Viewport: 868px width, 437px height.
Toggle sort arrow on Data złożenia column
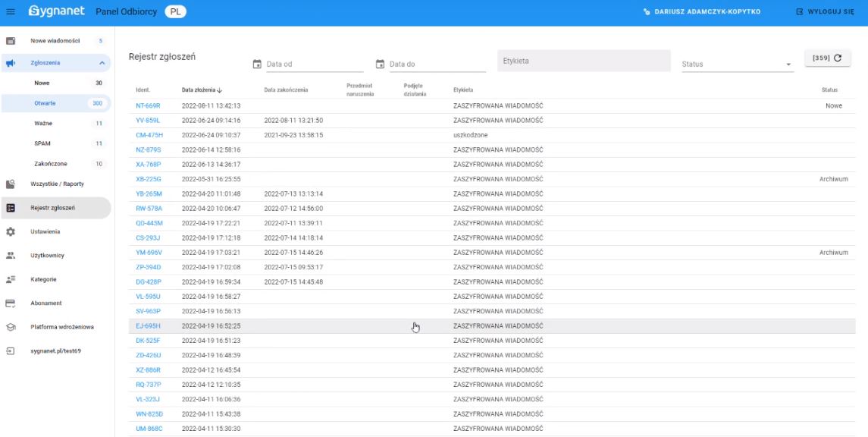[220, 90]
